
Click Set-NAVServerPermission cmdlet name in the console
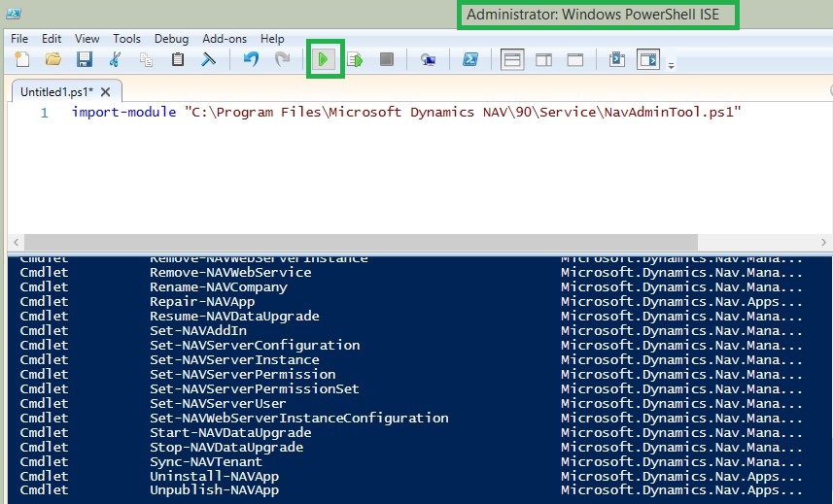click(242, 375)
